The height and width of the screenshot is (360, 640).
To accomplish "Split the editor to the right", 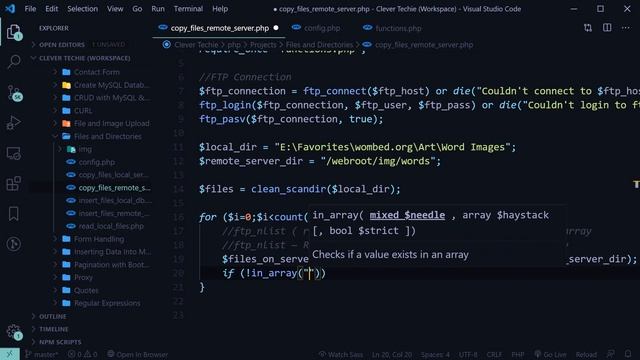I will (x=607, y=28).
